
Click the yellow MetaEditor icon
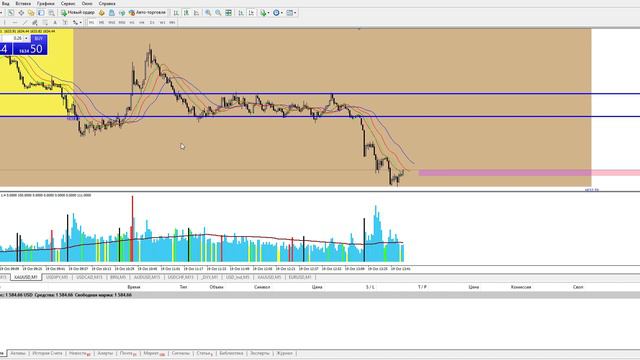point(102,13)
